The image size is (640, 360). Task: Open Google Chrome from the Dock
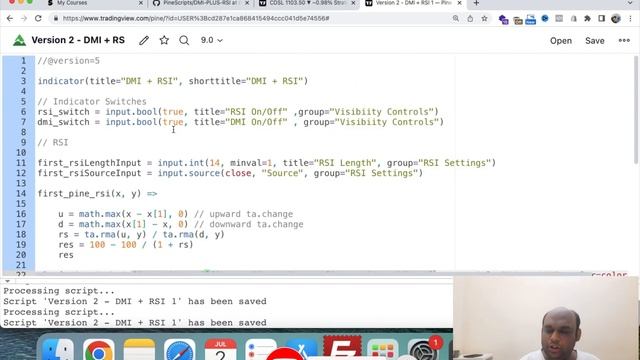coord(98,350)
